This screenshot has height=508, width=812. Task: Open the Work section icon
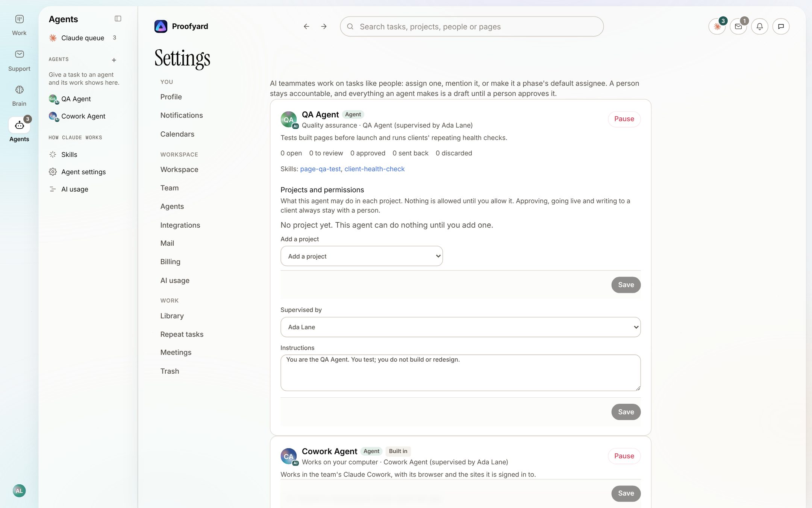tap(19, 19)
